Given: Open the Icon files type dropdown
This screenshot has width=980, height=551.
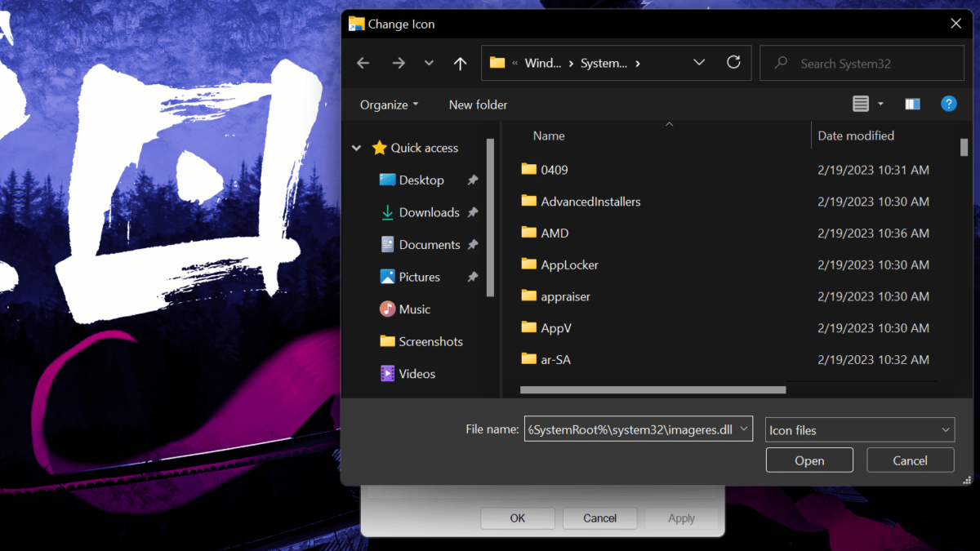Looking at the screenshot, I should click(x=860, y=430).
